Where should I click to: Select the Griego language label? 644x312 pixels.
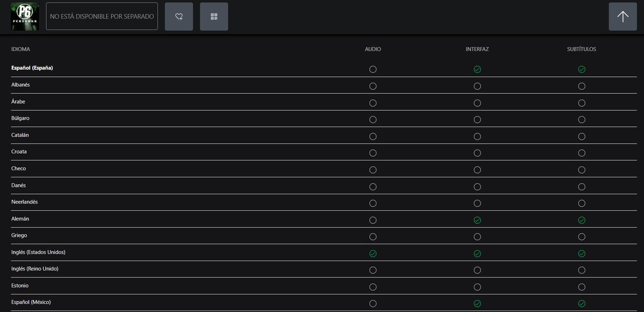19,235
